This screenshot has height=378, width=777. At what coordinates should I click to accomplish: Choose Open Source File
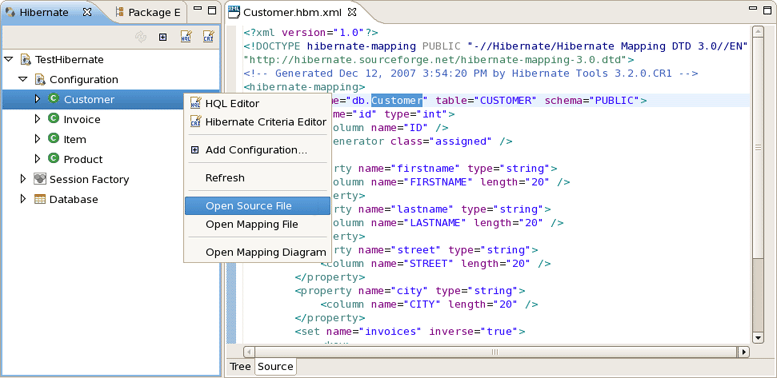click(x=257, y=206)
